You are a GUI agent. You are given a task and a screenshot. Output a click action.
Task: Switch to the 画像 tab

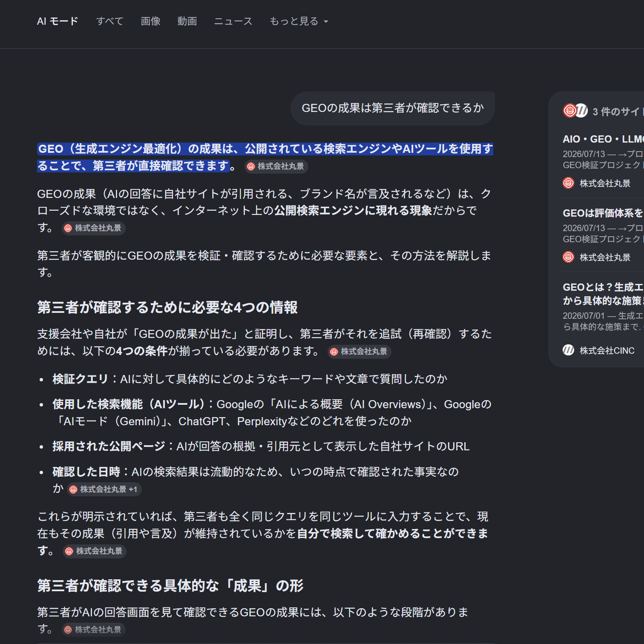[x=150, y=21]
